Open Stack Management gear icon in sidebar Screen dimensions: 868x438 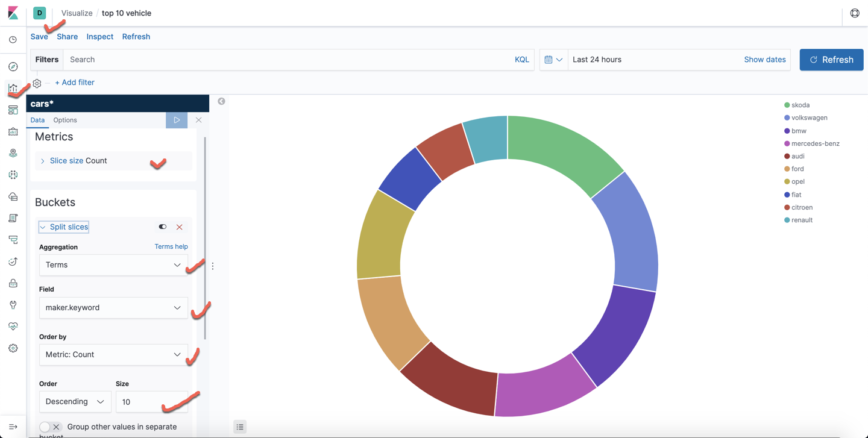coord(13,348)
